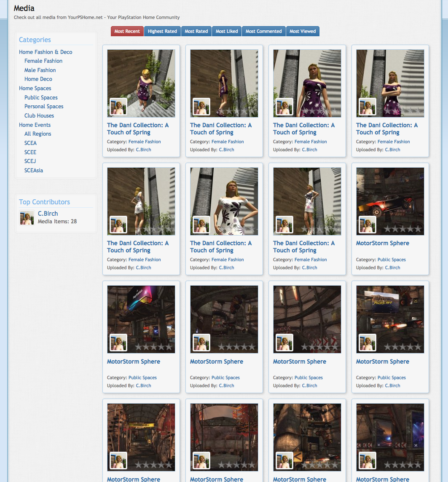This screenshot has height=482, width=448.
Task: Click uploader avatar on tunnel corridor thumbnail
Action: (118, 461)
